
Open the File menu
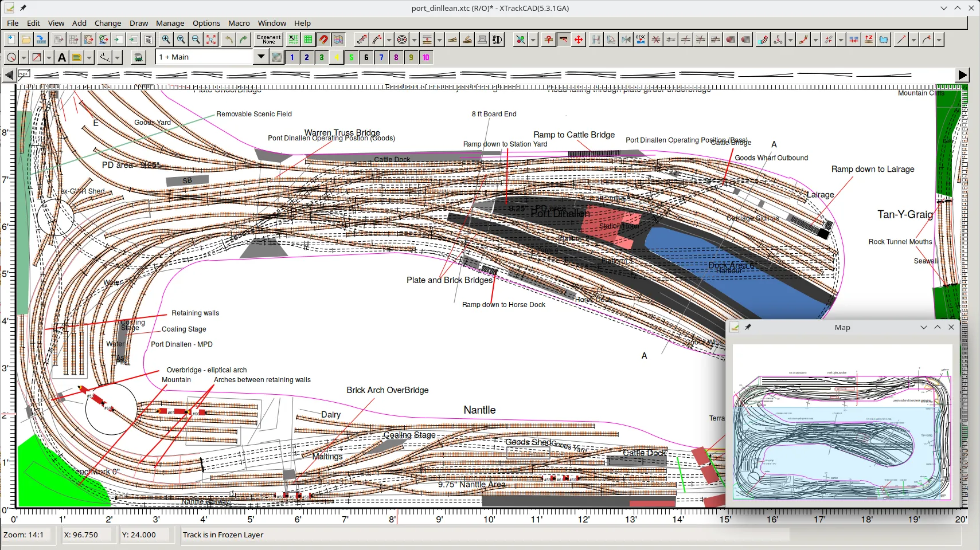(13, 23)
